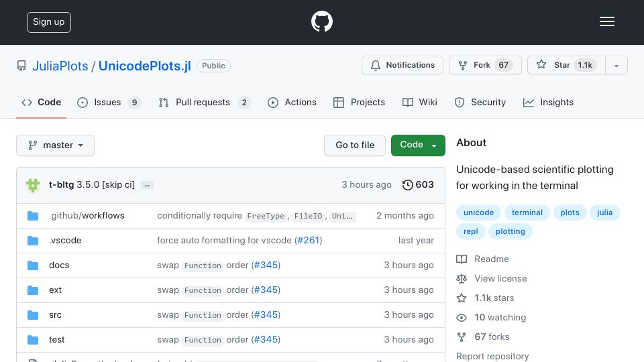This screenshot has height=362, width=644.
Task: Click the scales icon beside View license
Action: click(x=462, y=278)
